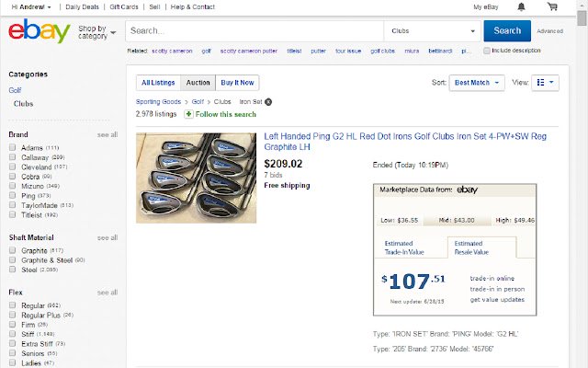Screen dimensions: 588x368
Task: Open the Best Match sort dropdown
Action: [477, 82]
